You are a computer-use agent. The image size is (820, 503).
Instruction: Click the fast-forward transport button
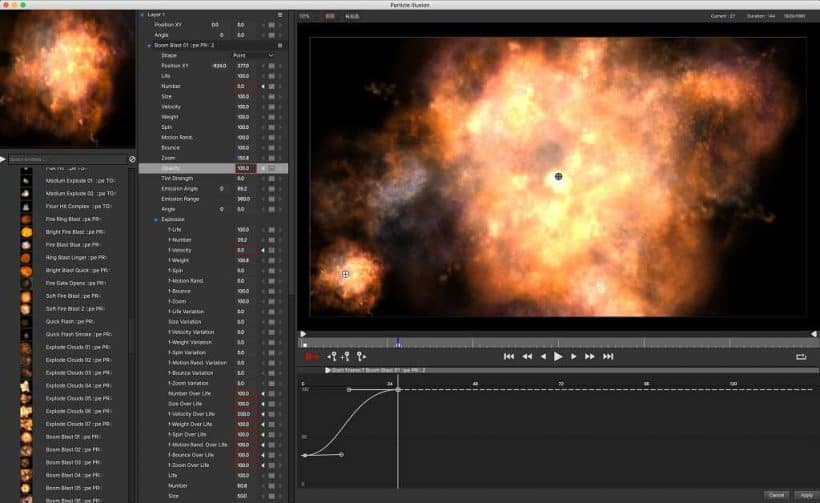[x=590, y=356]
